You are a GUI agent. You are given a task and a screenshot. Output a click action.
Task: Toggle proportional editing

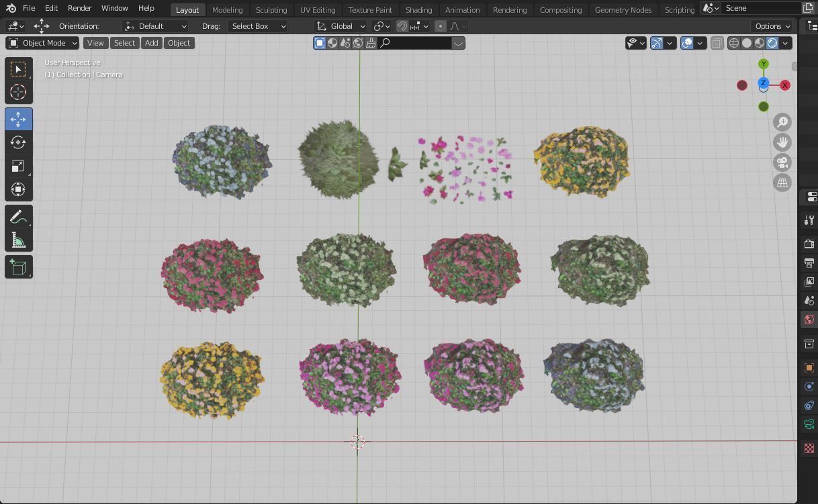click(x=441, y=26)
